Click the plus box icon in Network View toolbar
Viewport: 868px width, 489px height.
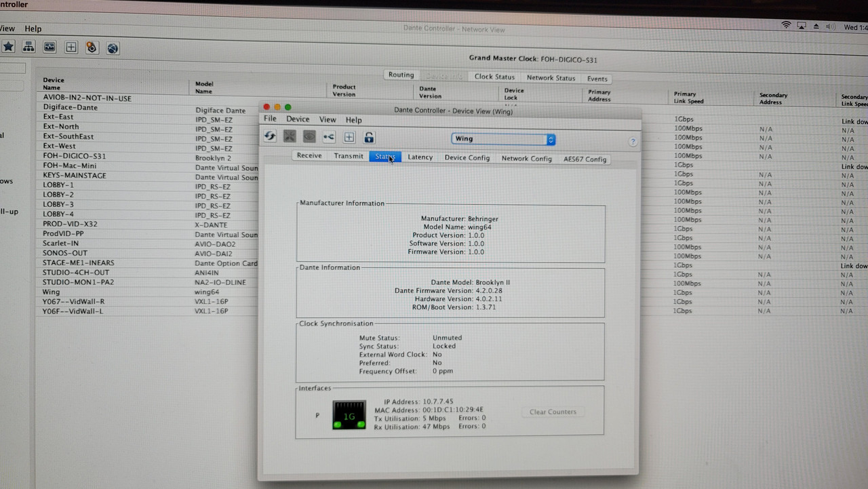coord(71,47)
